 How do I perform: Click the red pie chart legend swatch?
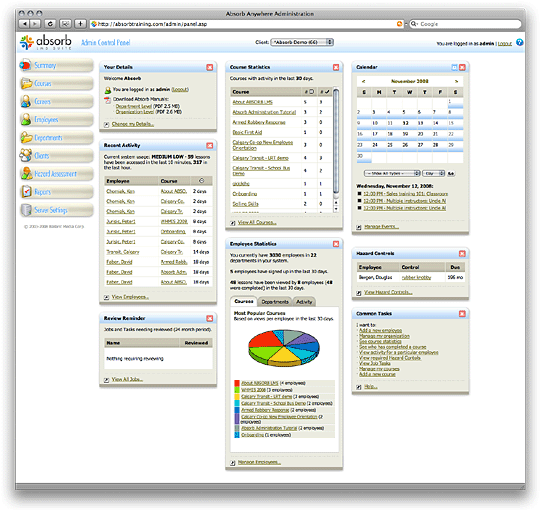pyautogui.click(x=237, y=383)
